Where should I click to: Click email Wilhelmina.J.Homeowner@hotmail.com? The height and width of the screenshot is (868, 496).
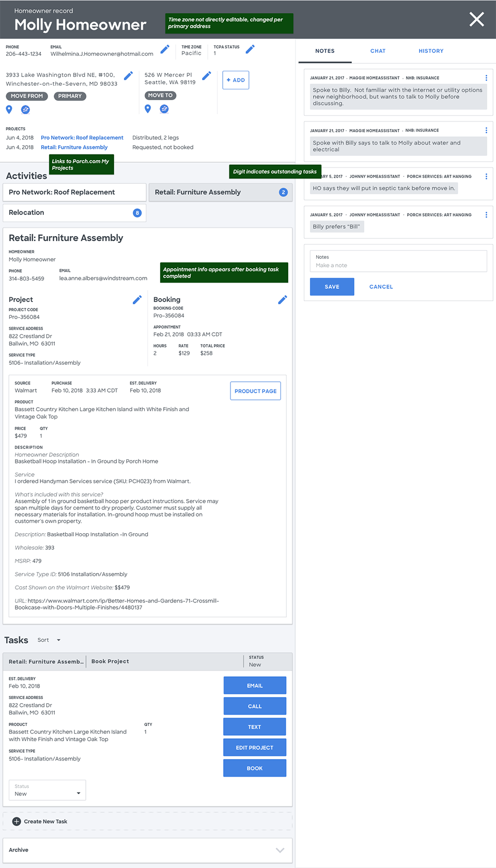coord(102,54)
